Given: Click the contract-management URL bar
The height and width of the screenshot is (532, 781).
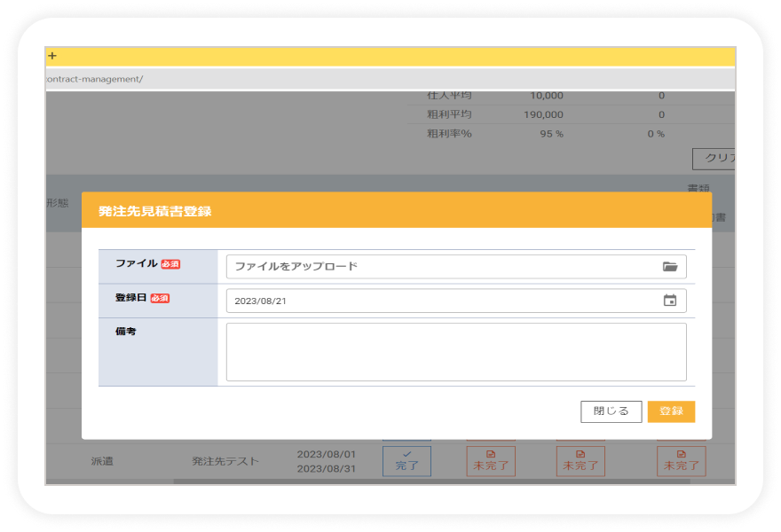Looking at the screenshot, I should [390, 79].
